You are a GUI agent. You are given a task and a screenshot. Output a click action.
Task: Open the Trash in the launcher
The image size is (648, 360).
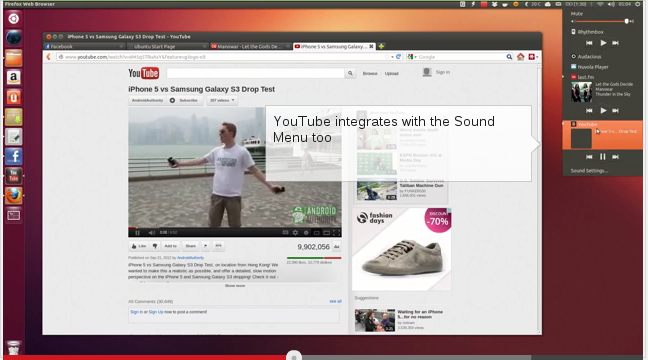[13, 348]
